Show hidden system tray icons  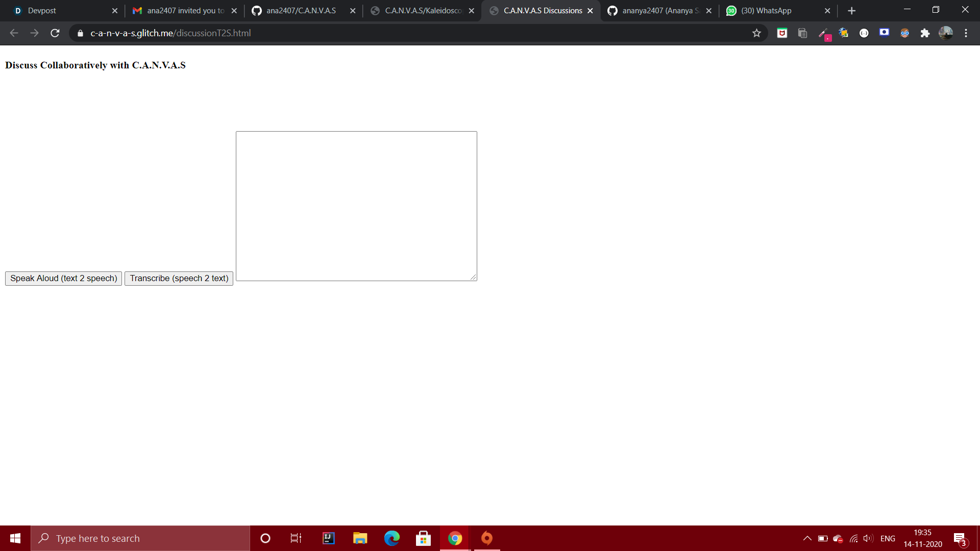[x=807, y=538]
